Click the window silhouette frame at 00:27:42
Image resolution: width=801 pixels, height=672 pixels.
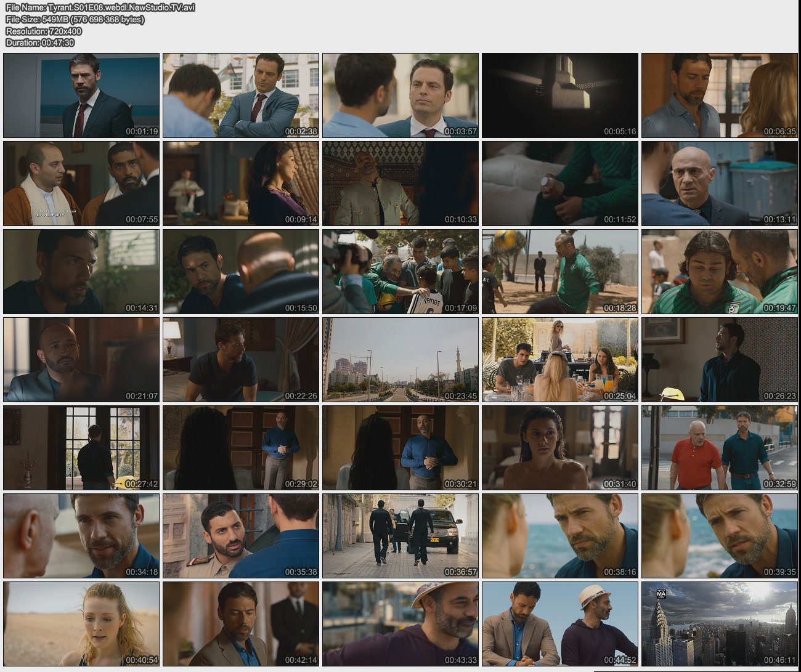coord(81,448)
